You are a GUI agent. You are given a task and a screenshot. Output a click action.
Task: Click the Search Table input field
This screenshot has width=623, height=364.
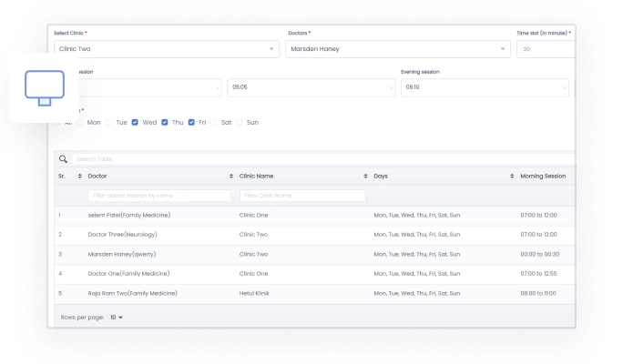319,159
